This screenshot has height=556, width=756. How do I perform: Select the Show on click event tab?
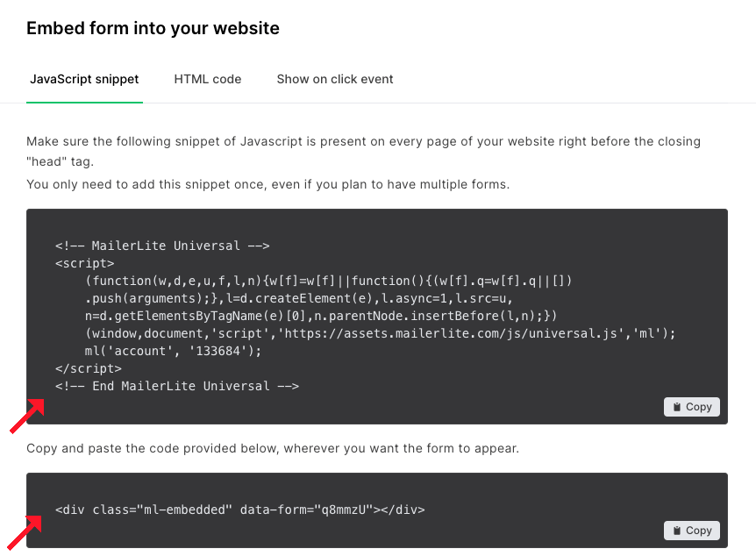click(x=335, y=79)
